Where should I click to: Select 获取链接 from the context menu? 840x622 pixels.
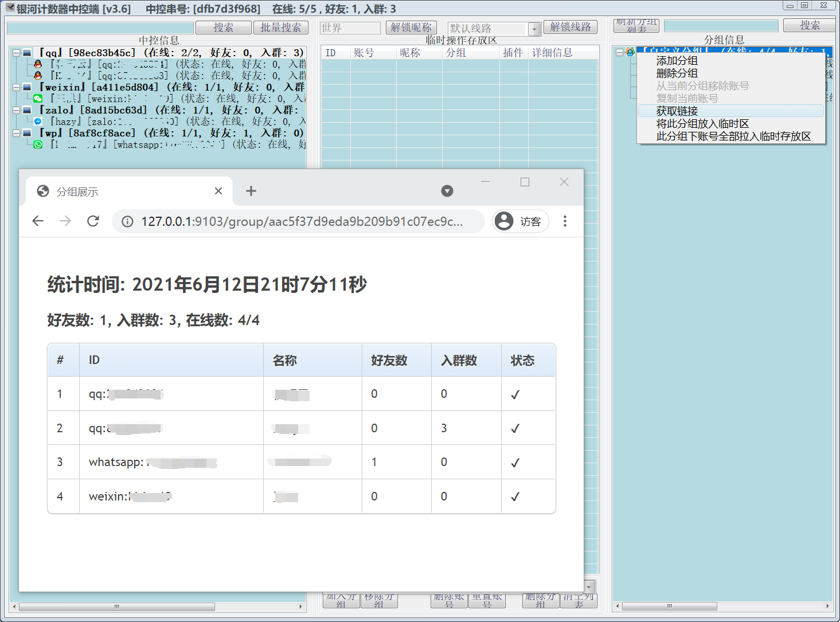coord(677,111)
